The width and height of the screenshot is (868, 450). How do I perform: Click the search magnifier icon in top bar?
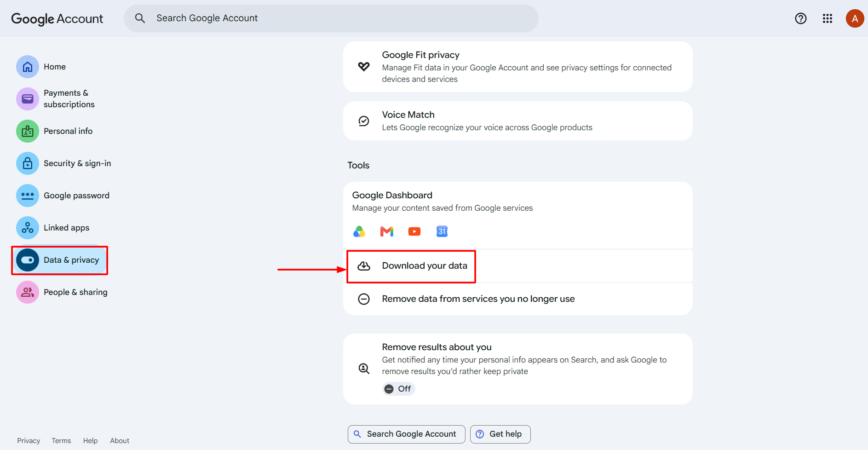tap(140, 18)
